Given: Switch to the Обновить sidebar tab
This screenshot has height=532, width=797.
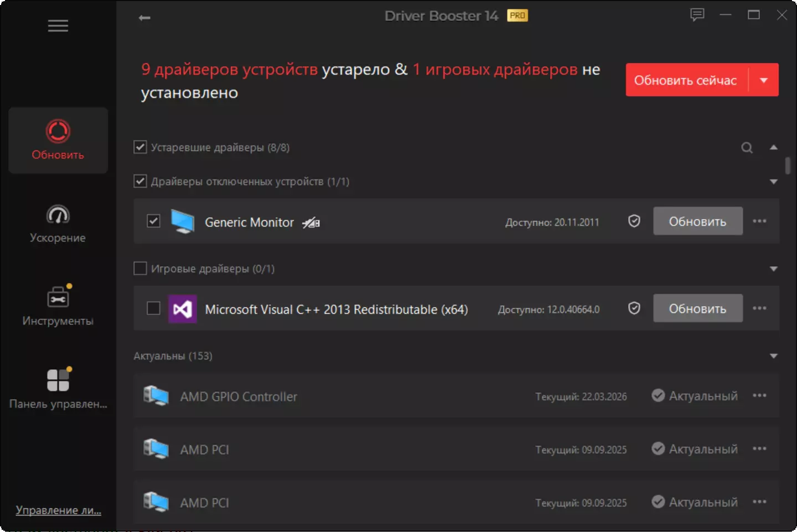Looking at the screenshot, I should (58, 140).
